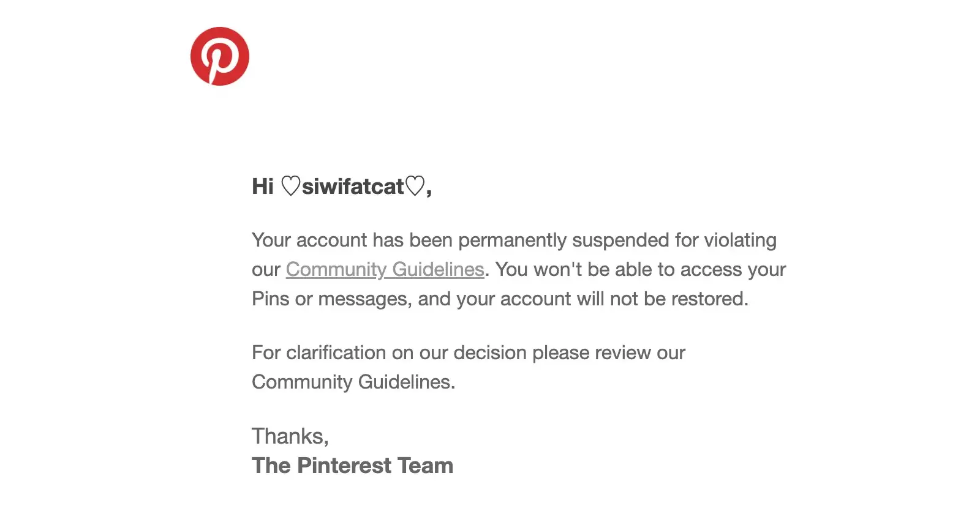Image resolution: width=980 pixels, height=514 pixels.
Task: Click the word "suspended" in the message
Action: tap(620, 240)
